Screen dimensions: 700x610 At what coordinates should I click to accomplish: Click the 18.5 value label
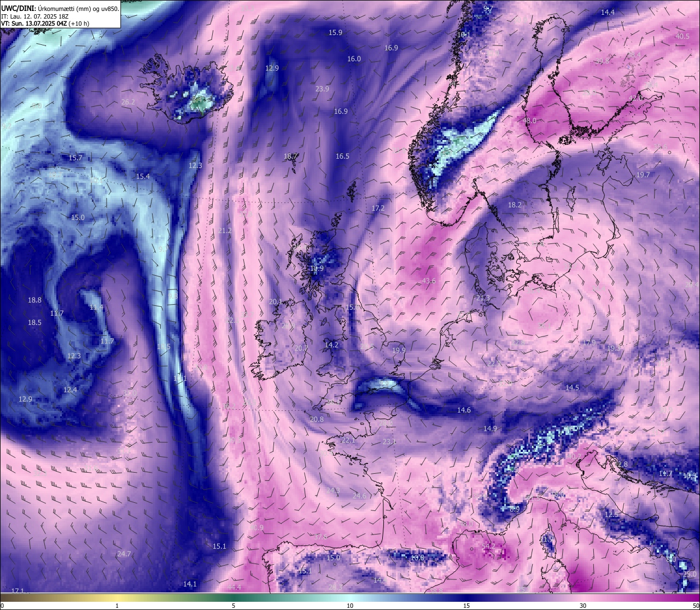(34, 322)
